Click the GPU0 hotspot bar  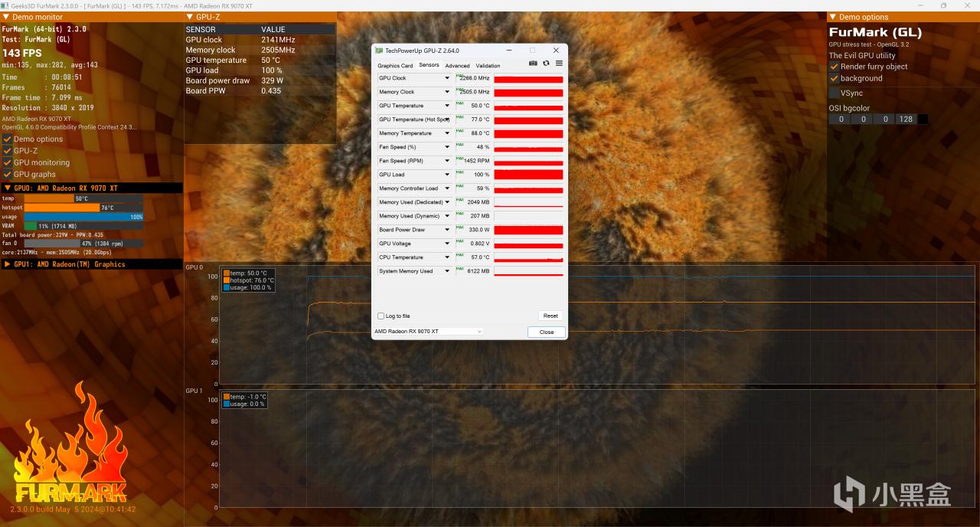(x=83, y=208)
